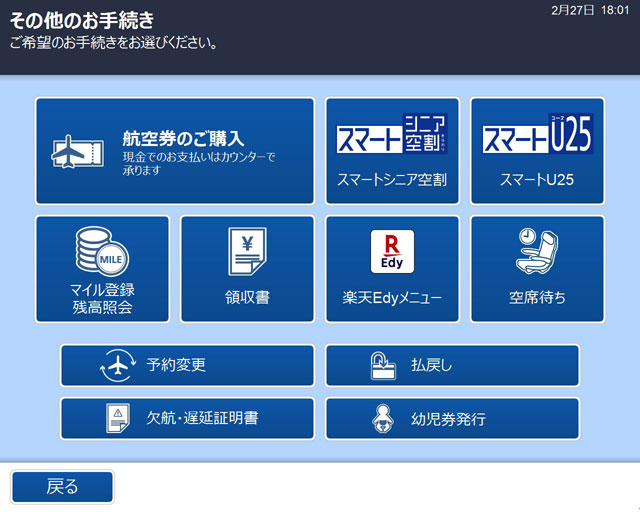Tap the infant icon beside 幼児券発行
Image resolution: width=640 pixels, height=512 pixels.
(x=382, y=419)
